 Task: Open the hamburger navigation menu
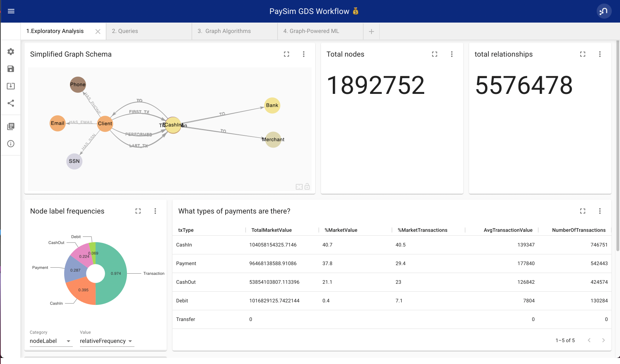tap(11, 11)
